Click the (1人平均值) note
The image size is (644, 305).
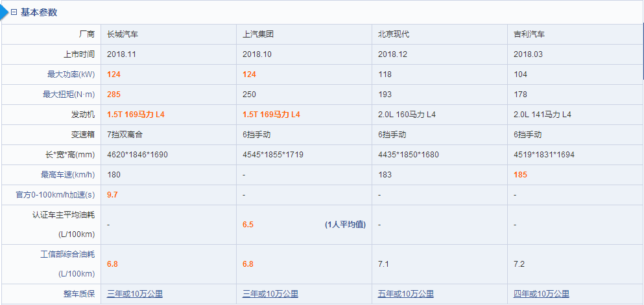coord(345,225)
